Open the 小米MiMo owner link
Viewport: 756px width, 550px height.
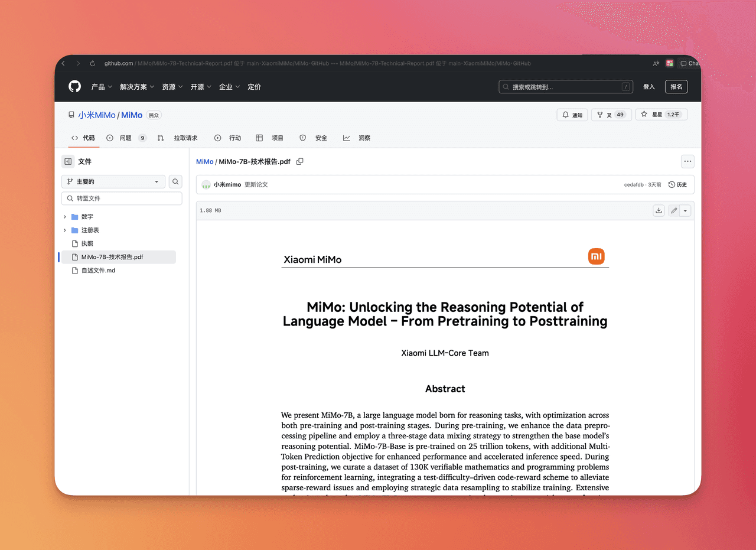97,115
